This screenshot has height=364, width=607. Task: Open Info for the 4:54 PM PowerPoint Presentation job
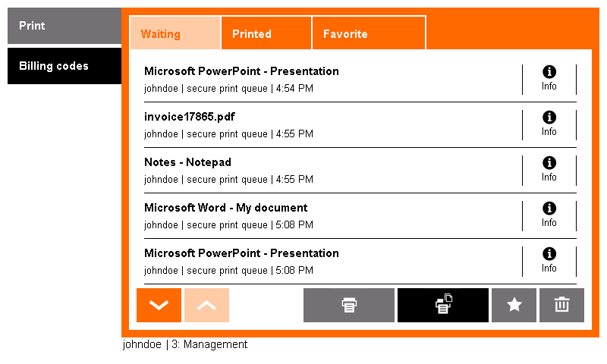549,79
